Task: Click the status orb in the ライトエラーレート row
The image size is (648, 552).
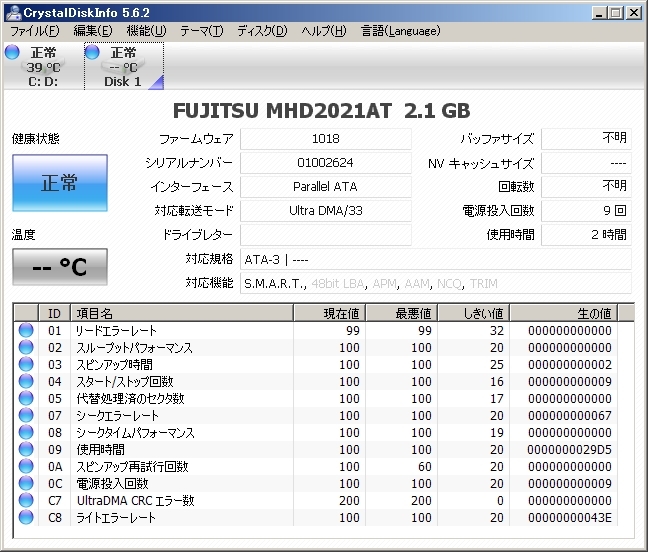Action: pos(26,518)
